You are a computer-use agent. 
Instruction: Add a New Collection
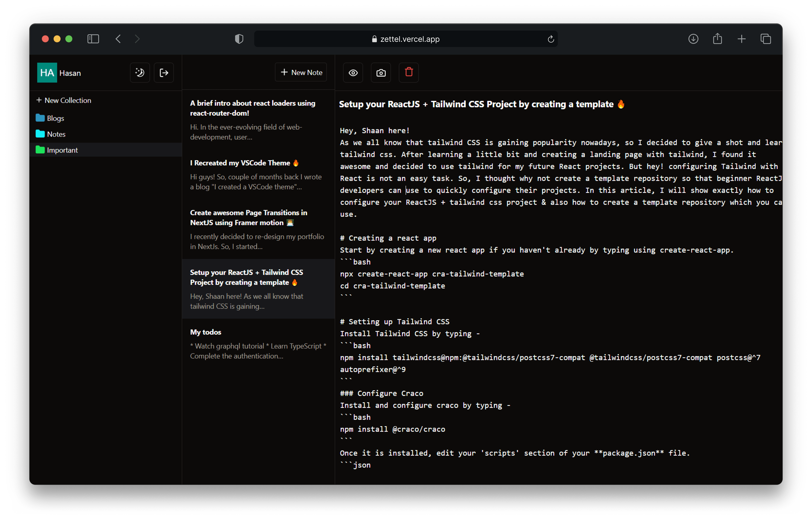64,100
